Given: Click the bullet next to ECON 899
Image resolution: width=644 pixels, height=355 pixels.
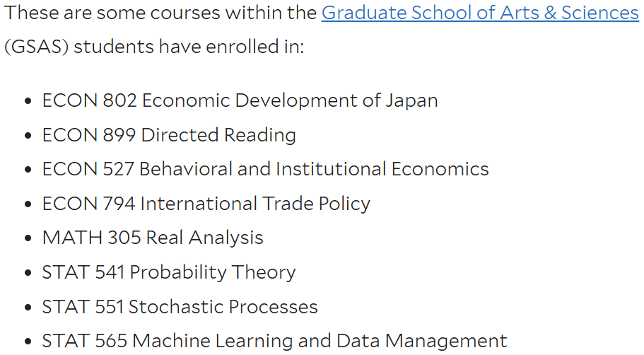Looking at the screenshot, I should 28,136.
